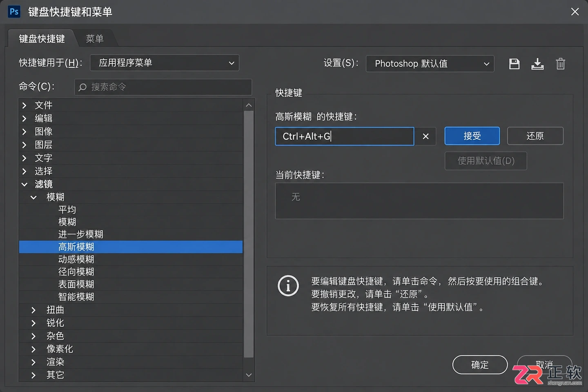Select the 平均 command row
The image size is (588, 392).
[131, 210]
